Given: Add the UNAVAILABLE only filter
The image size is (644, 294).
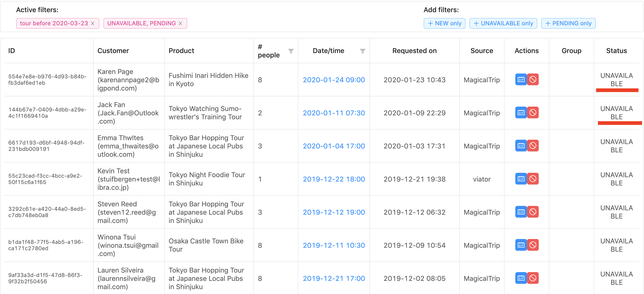Looking at the screenshot, I should pyautogui.click(x=503, y=23).
